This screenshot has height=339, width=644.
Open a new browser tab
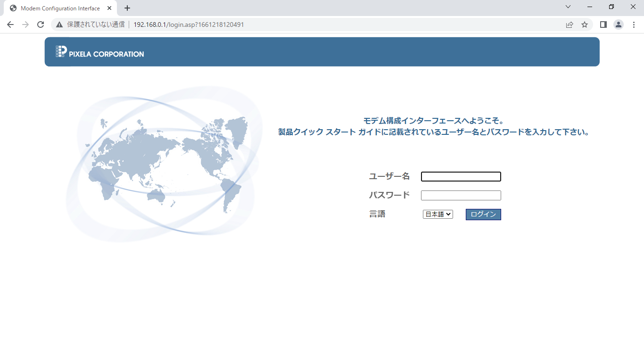(127, 8)
